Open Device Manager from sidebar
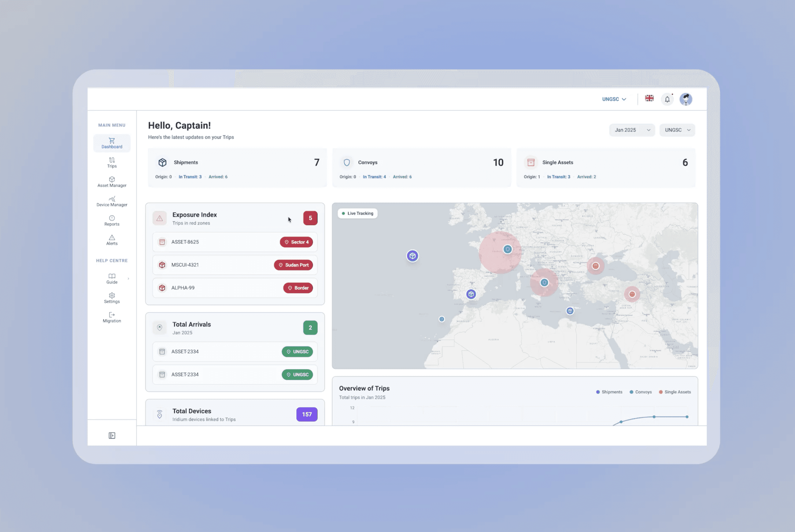 112,201
